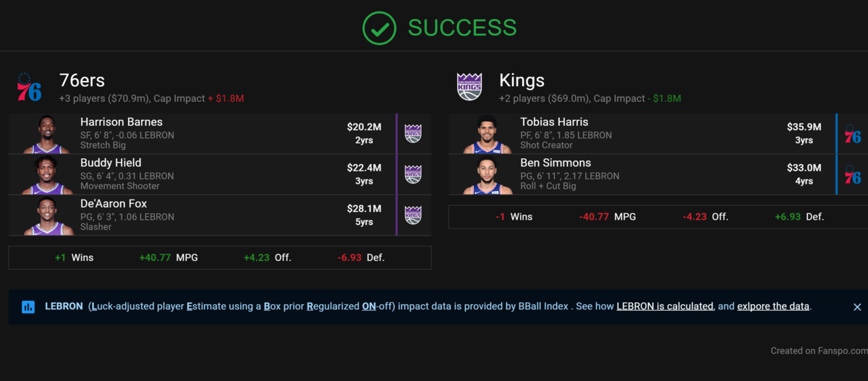Click the Kings team name heading

point(522,80)
